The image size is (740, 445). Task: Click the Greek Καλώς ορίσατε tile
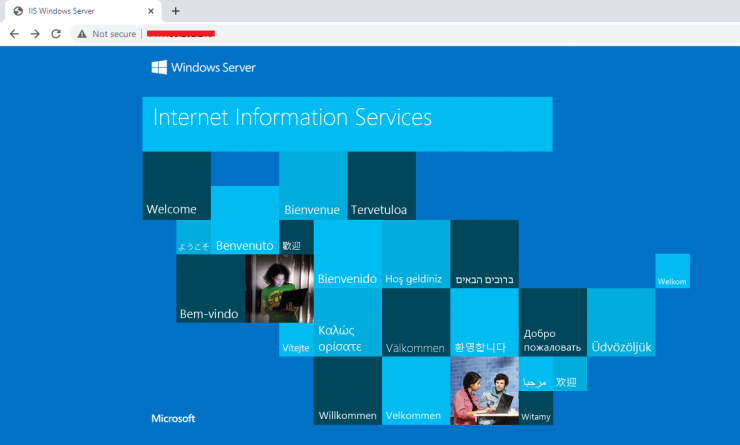[348, 322]
